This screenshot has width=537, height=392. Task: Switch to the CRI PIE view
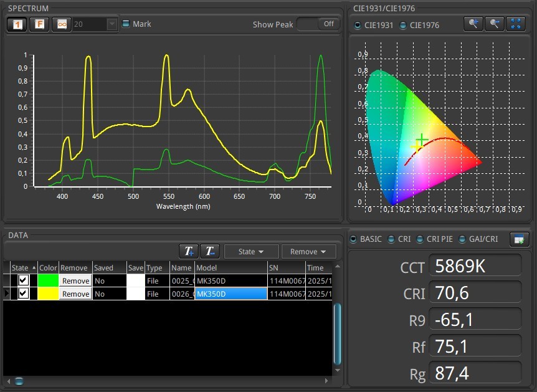tap(420, 239)
